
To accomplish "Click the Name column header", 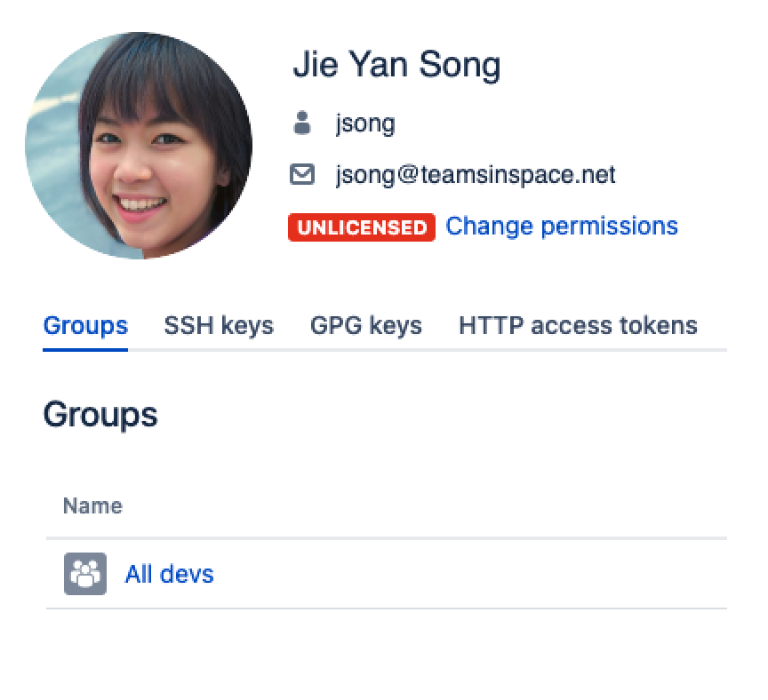I will click(92, 506).
